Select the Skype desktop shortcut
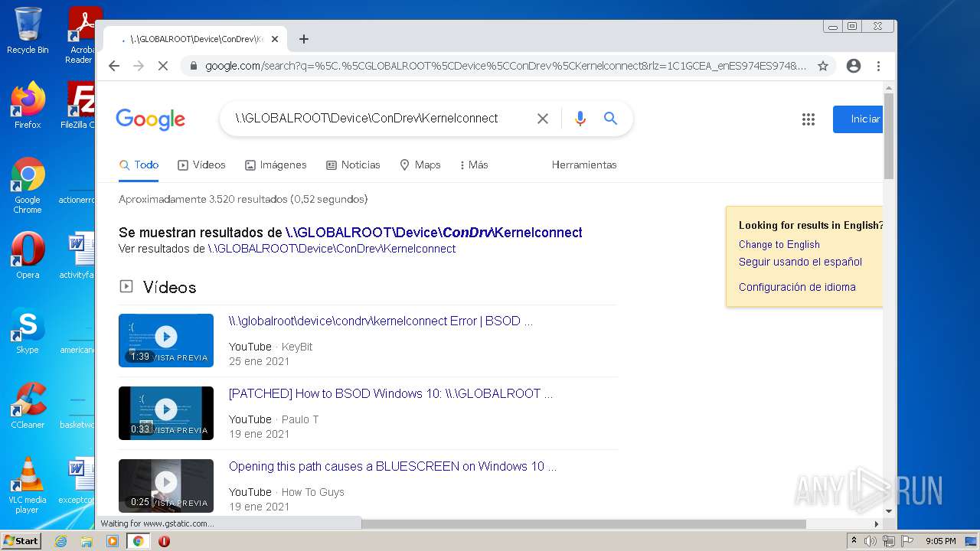This screenshot has height=551, width=980. 28,331
